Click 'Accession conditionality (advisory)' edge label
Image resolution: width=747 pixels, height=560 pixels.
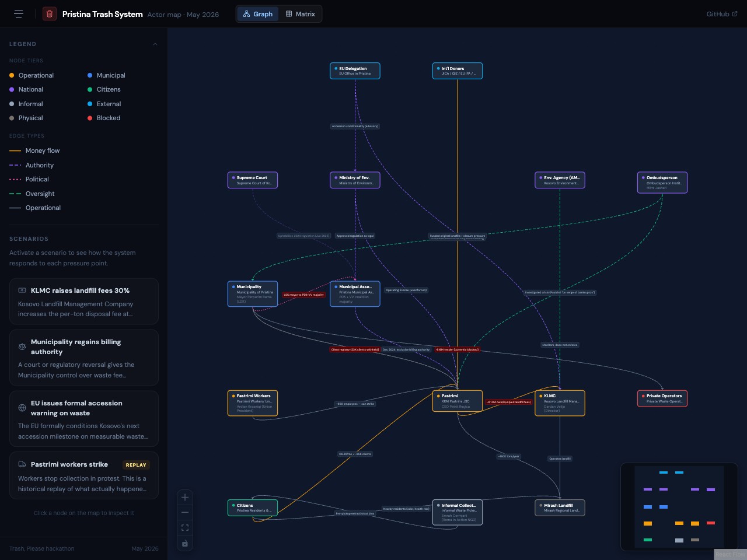[355, 126]
